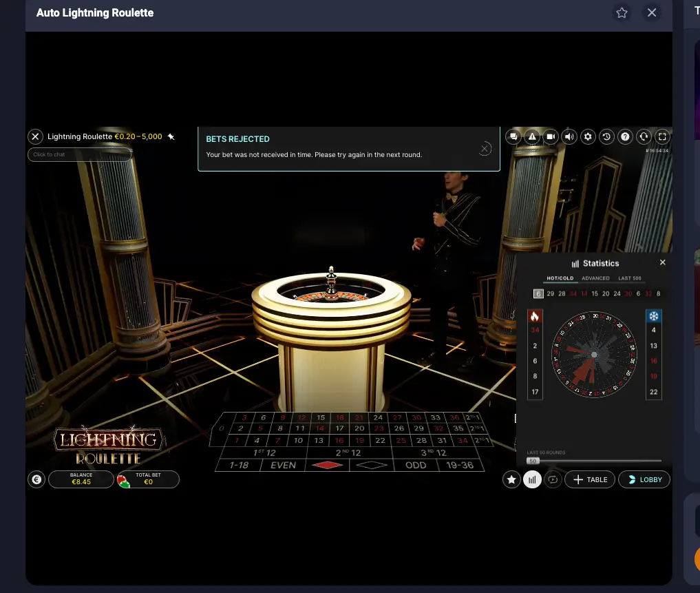Bet on 1-18 on betting table
700x593 pixels.
(x=239, y=465)
